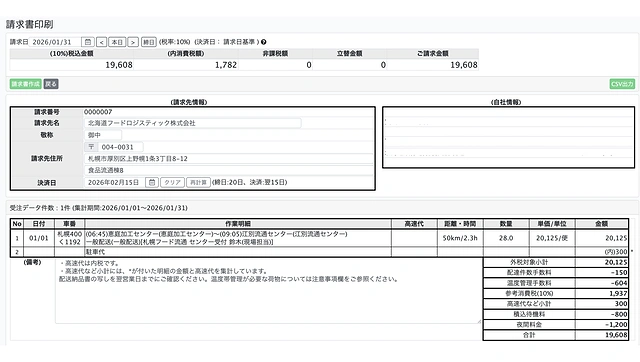Click the 車番 column header
The width and height of the screenshot is (640, 362).
[x=69, y=224]
